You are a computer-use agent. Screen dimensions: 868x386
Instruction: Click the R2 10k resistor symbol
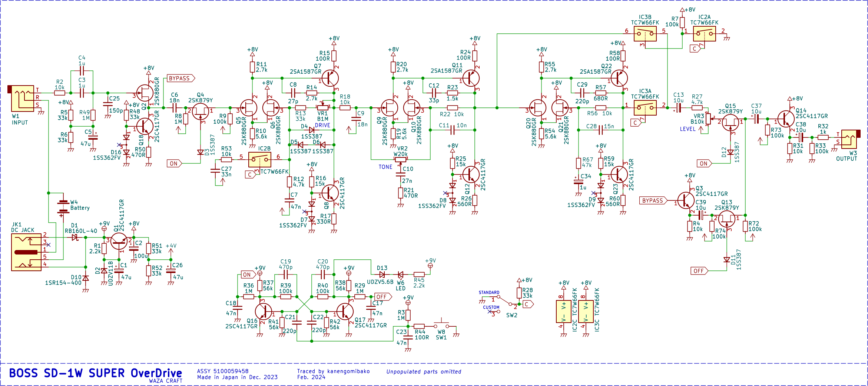60,93
